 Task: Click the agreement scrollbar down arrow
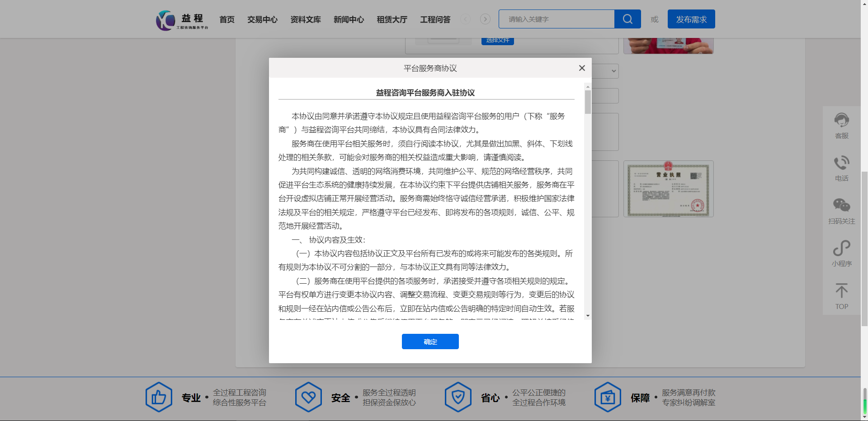588,316
